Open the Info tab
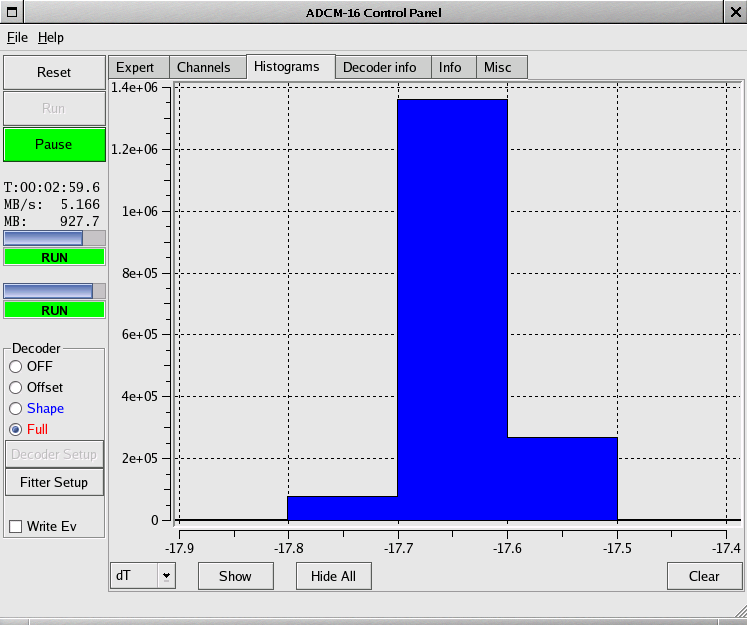Image resolution: width=747 pixels, height=625 pixels. pos(454,67)
